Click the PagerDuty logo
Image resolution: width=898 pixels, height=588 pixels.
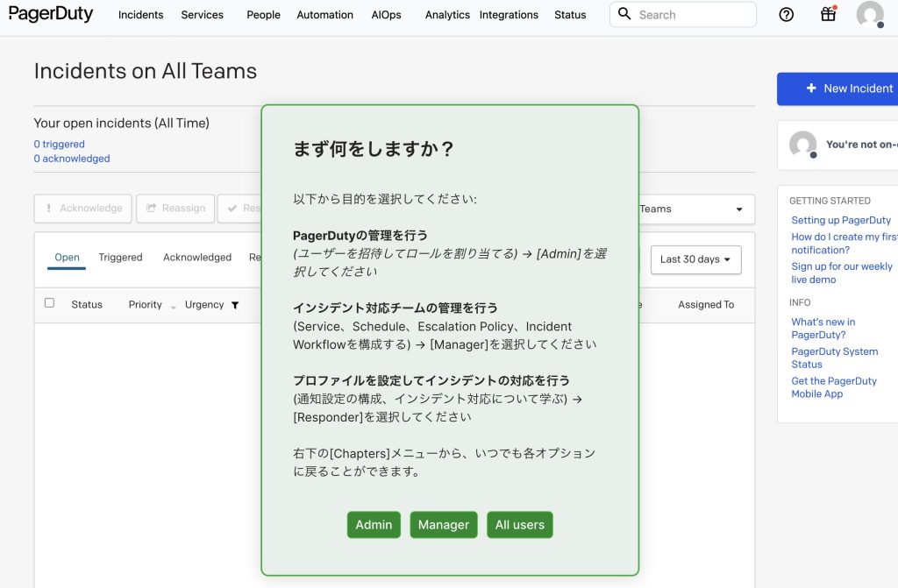(50, 14)
